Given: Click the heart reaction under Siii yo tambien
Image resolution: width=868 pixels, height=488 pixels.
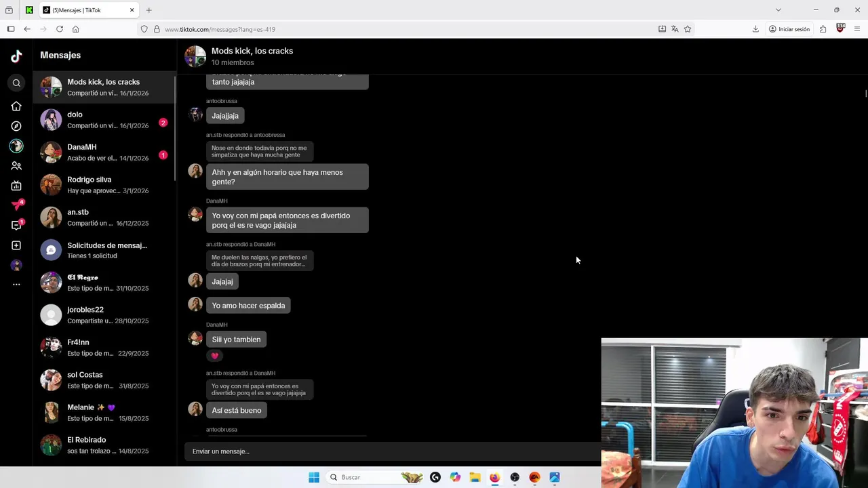Looking at the screenshot, I should (215, 356).
